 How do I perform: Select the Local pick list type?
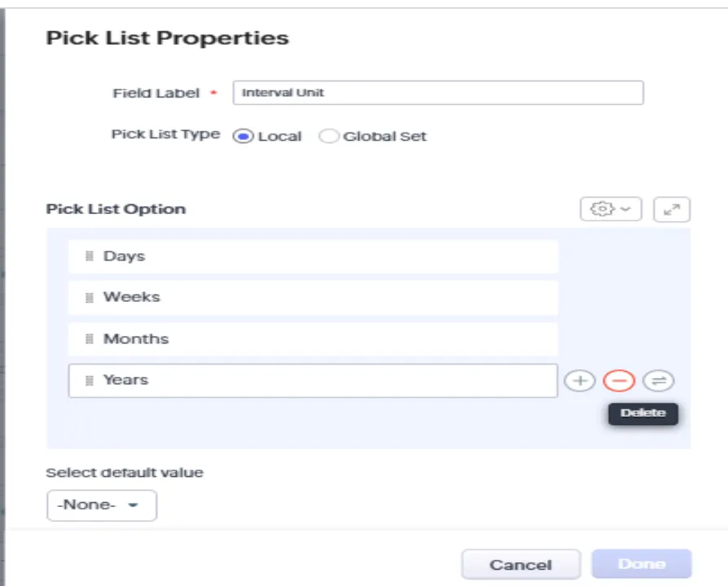pos(243,137)
